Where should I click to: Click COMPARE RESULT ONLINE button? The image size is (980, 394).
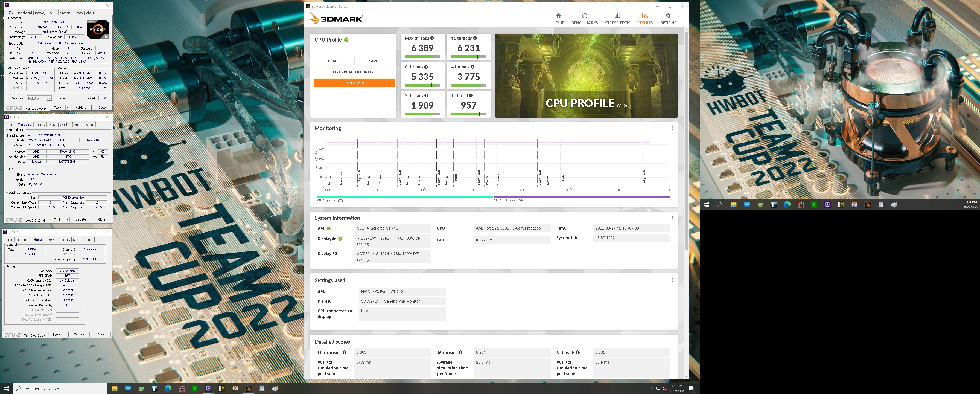tap(353, 72)
